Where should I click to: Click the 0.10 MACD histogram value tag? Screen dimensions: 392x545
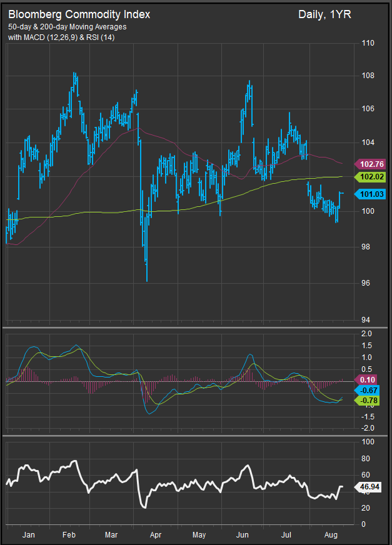click(370, 379)
